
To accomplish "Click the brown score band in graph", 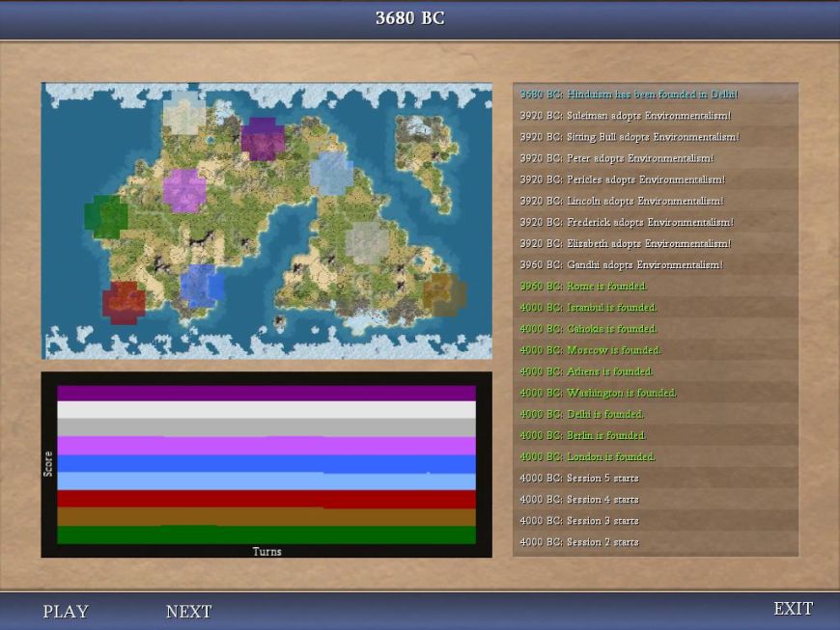I will [266, 516].
